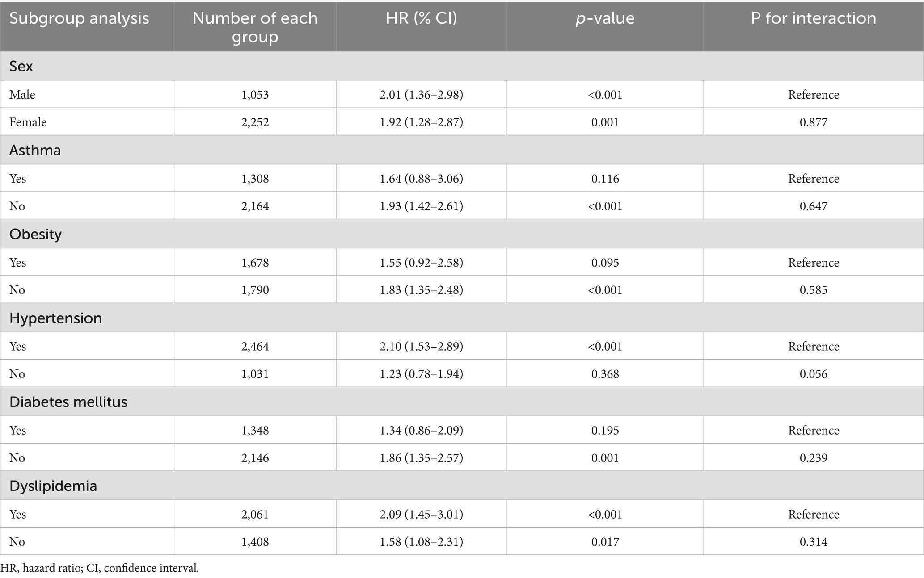Select the Hypertension section heading

point(55,318)
